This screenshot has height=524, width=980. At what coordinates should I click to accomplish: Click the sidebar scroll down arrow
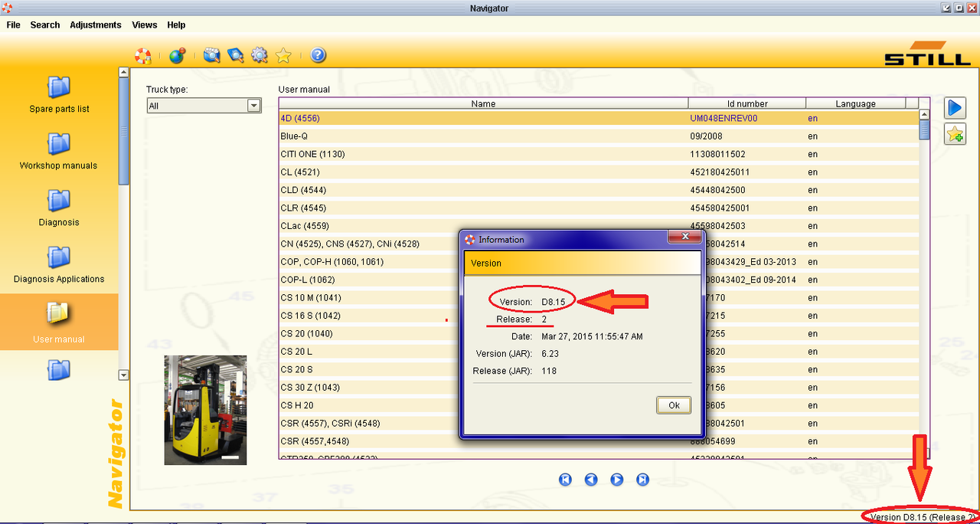(124, 375)
